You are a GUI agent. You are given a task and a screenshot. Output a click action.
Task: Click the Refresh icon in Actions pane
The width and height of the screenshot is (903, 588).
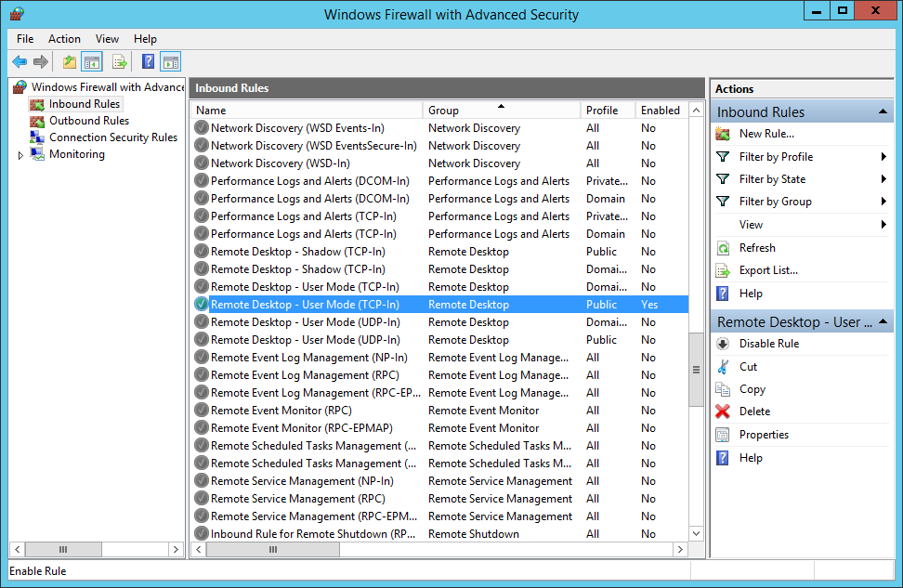point(723,248)
